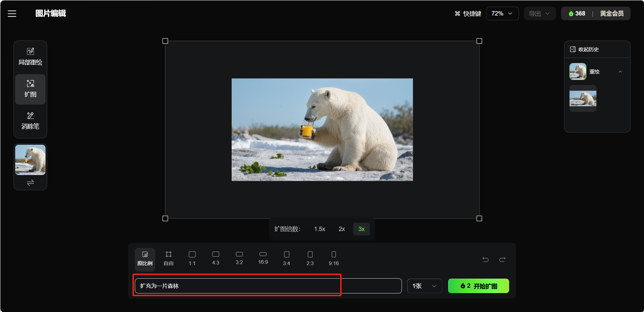
Task: Click the 开始扩图 start button
Action: (478, 286)
